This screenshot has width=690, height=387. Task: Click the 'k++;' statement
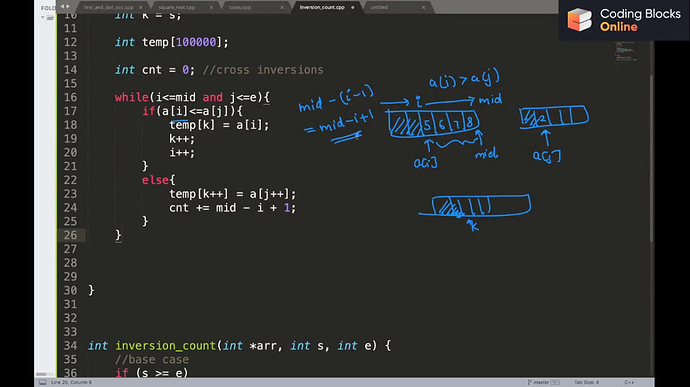[x=182, y=139]
